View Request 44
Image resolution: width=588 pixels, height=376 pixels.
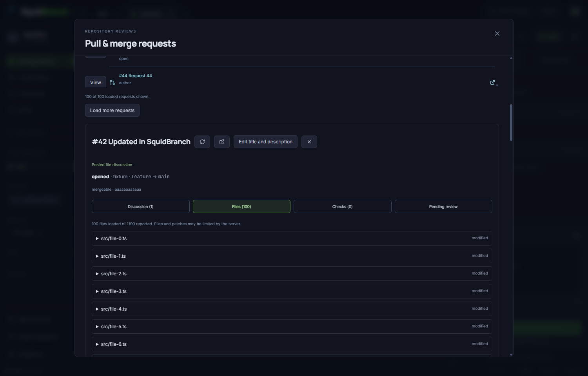[x=96, y=83]
